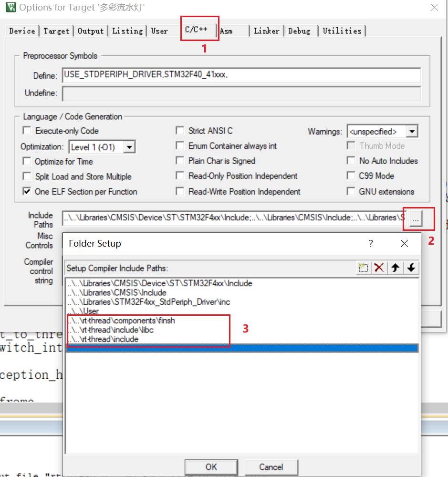Screen dimensions: 448x477
Task: Toggle Enum Container always int
Action: pyautogui.click(x=180, y=145)
